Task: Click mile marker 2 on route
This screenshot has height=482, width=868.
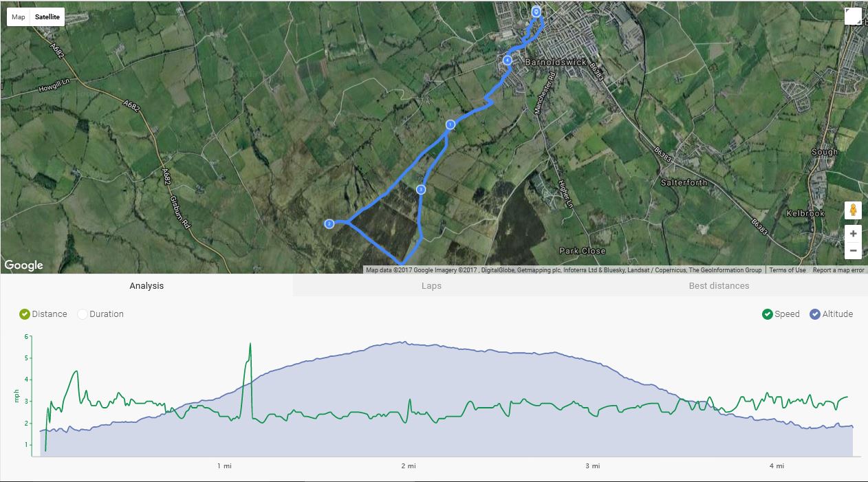Action: [x=329, y=223]
